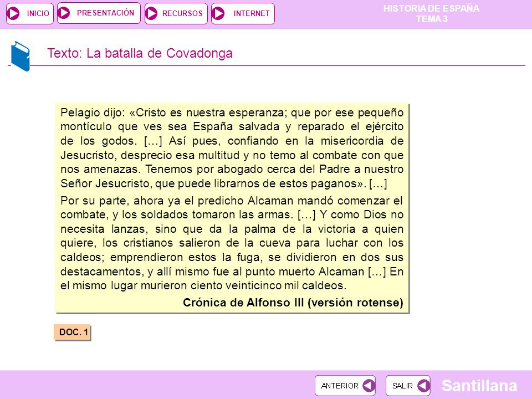This screenshot has width=532, height=399.
Task: Click the Santillana logo text
Action: pyautogui.click(x=479, y=386)
